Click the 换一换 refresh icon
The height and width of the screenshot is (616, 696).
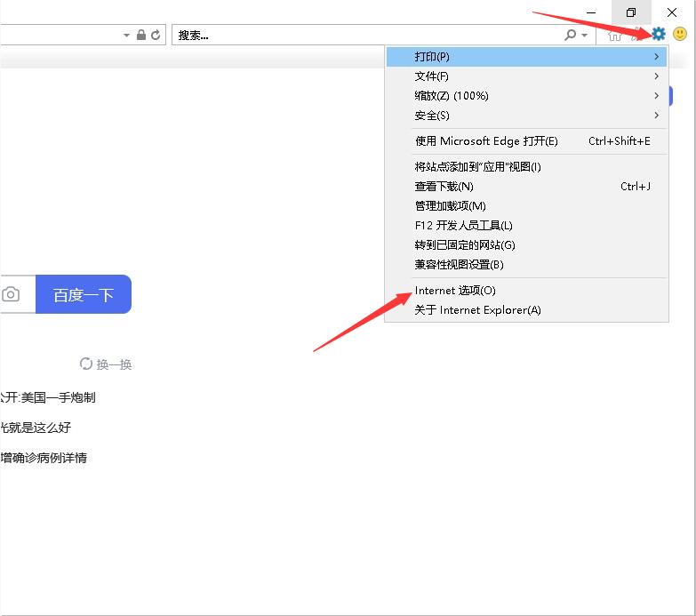(86, 364)
